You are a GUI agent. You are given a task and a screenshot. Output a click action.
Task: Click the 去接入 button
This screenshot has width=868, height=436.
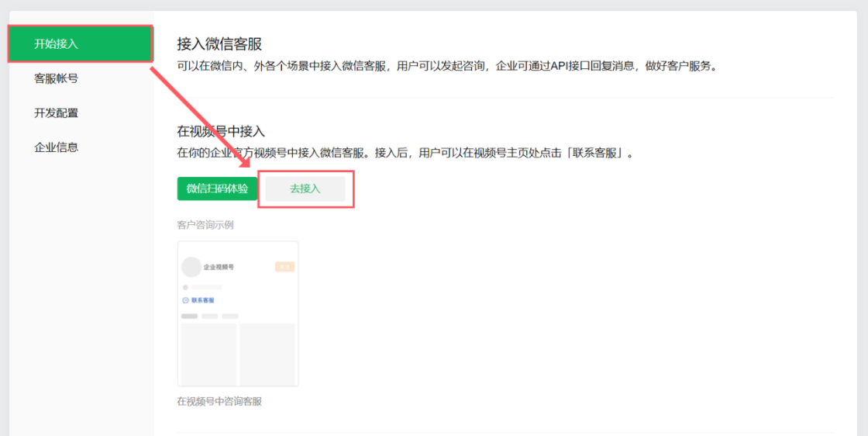point(305,189)
